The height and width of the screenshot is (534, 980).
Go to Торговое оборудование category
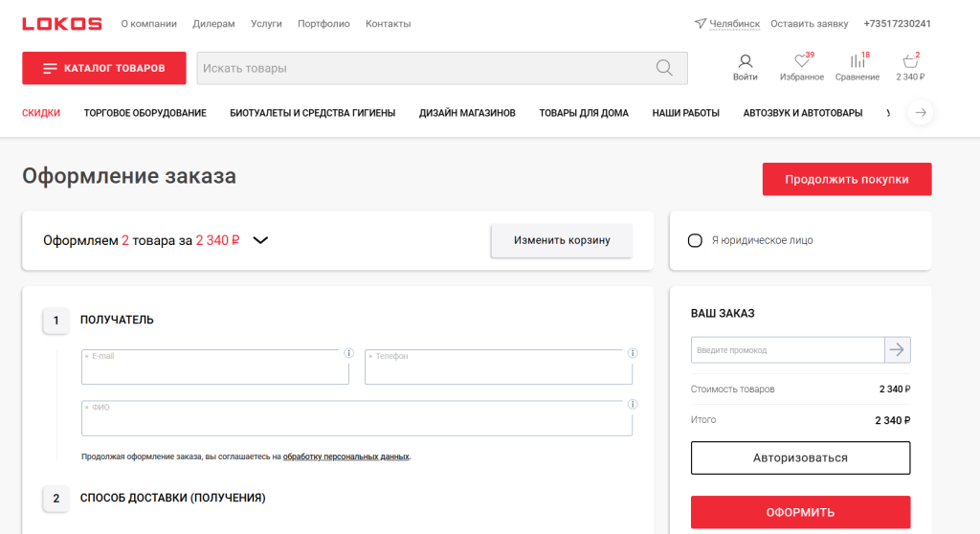(145, 113)
